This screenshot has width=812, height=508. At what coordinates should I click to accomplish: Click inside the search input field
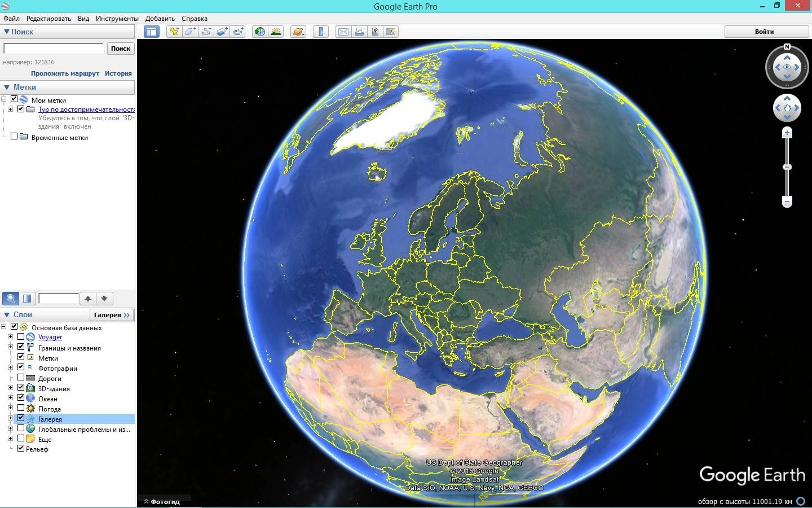[54, 49]
